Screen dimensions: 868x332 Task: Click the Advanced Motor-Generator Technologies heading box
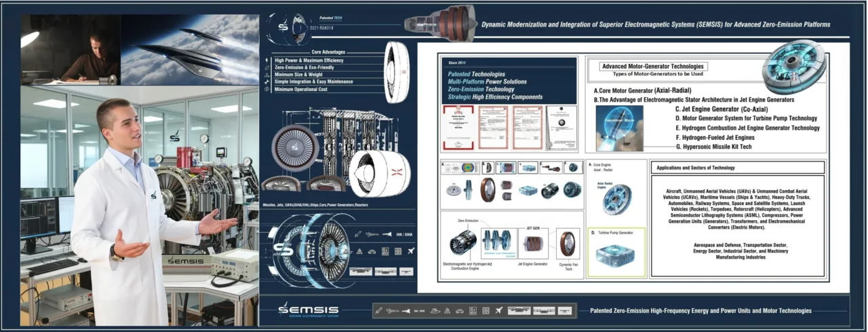point(653,67)
